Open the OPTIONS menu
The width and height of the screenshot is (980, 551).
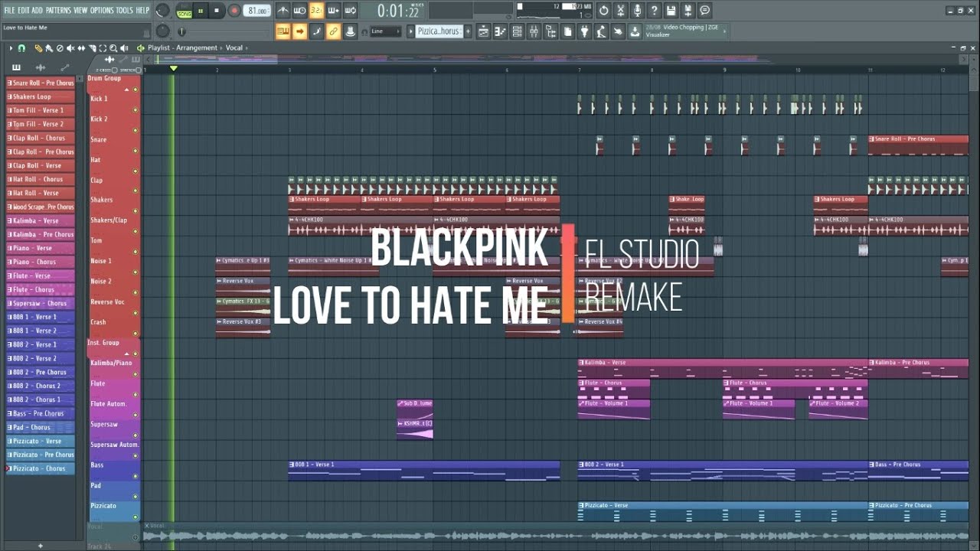click(x=102, y=10)
